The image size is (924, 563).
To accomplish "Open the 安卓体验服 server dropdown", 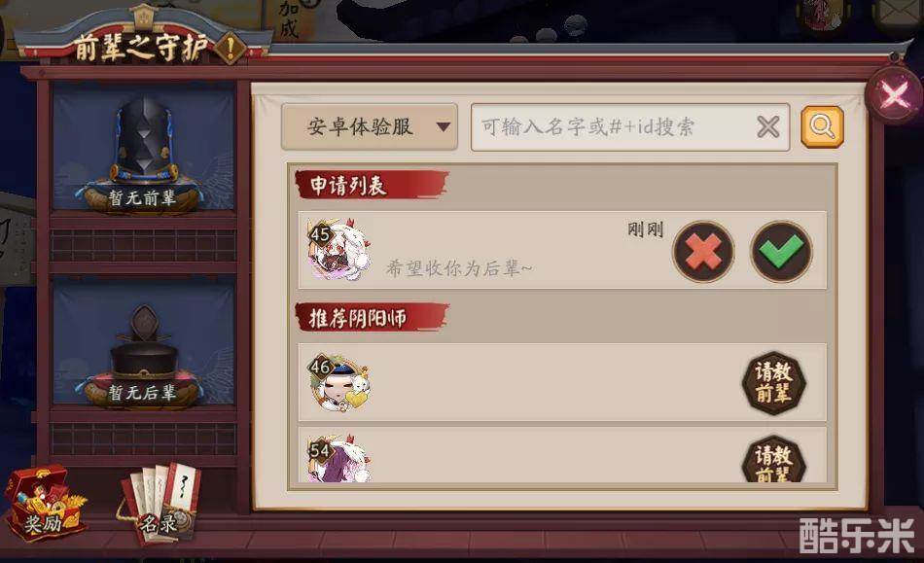I will pos(370,126).
